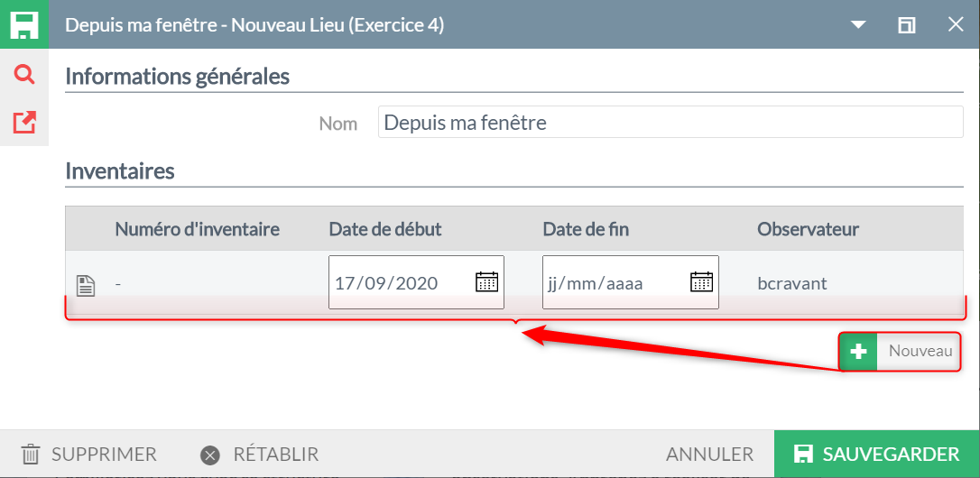Select the bcravant observer cell

[792, 284]
